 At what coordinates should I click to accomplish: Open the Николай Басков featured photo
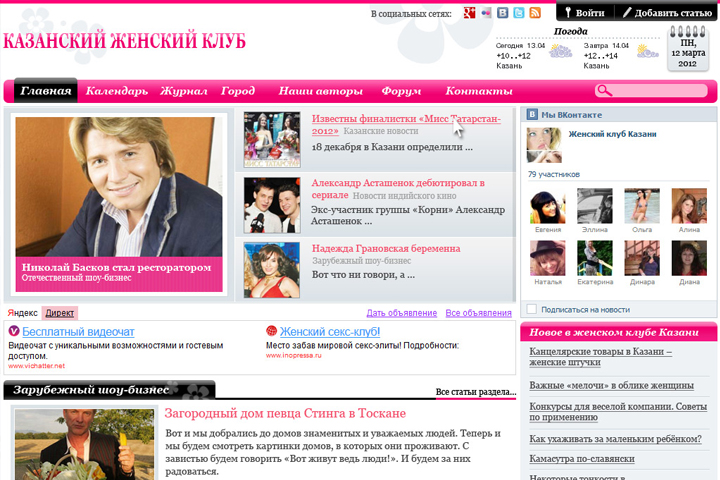pyautogui.click(x=119, y=187)
